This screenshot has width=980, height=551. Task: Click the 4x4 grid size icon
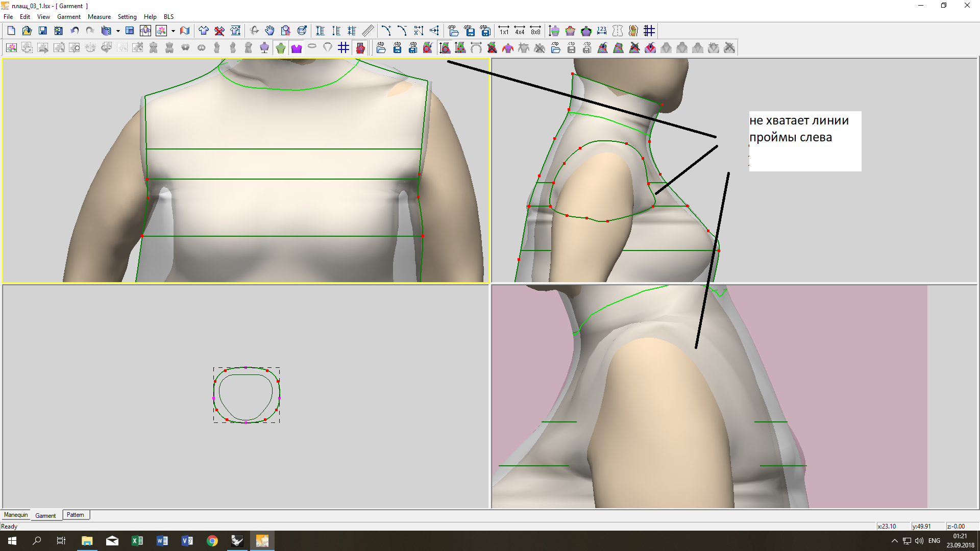[x=520, y=31]
